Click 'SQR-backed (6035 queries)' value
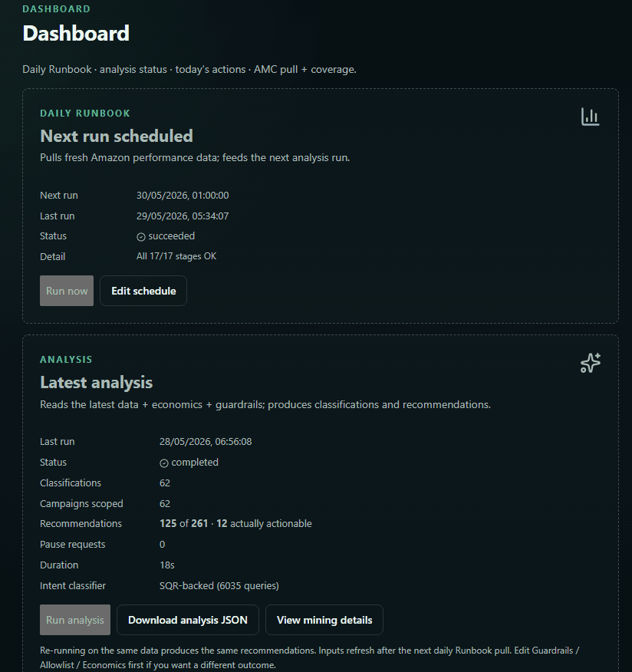The width and height of the screenshot is (632, 672). pyautogui.click(x=219, y=586)
